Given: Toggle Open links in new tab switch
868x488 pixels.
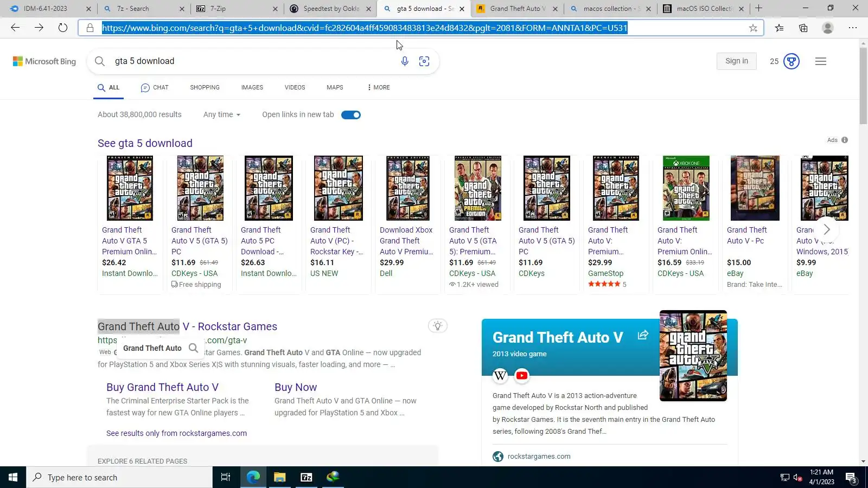Looking at the screenshot, I should point(351,115).
